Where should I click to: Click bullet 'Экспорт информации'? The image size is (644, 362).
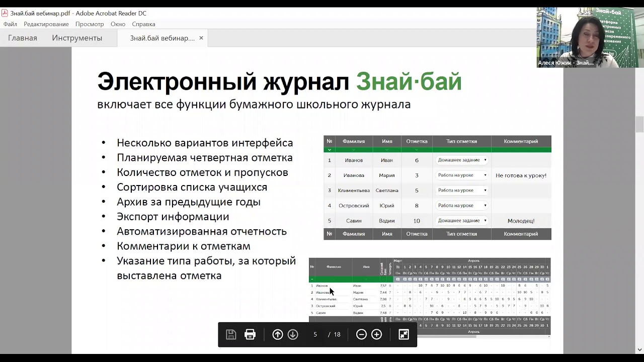pos(173,217)
